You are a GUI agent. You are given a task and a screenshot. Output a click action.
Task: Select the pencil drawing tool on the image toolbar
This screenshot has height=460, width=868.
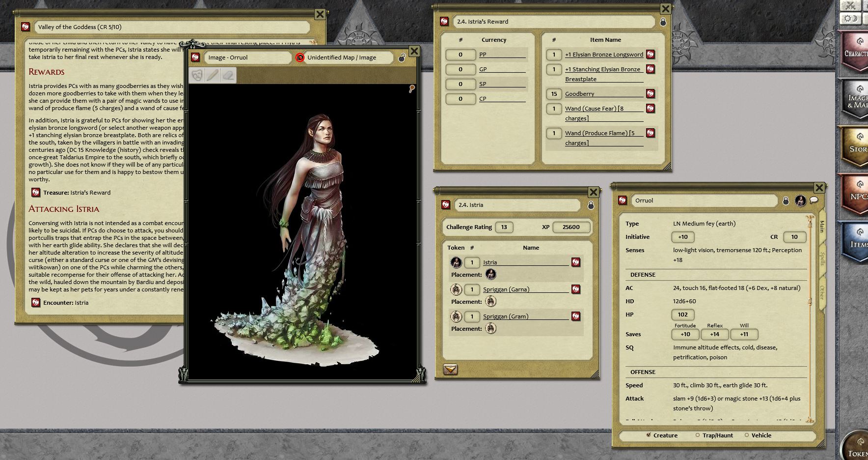click(213, 76)
